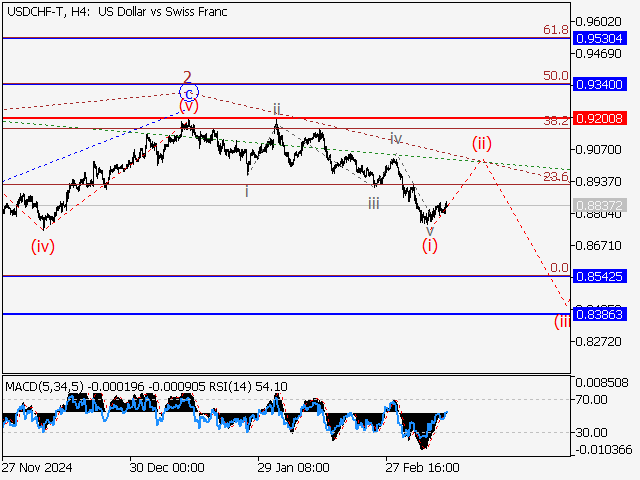The width and height of the screenshot is (640, 480).
Task: Click the MACD(5,34,5) indicator title
Action: tap(50, 386)
